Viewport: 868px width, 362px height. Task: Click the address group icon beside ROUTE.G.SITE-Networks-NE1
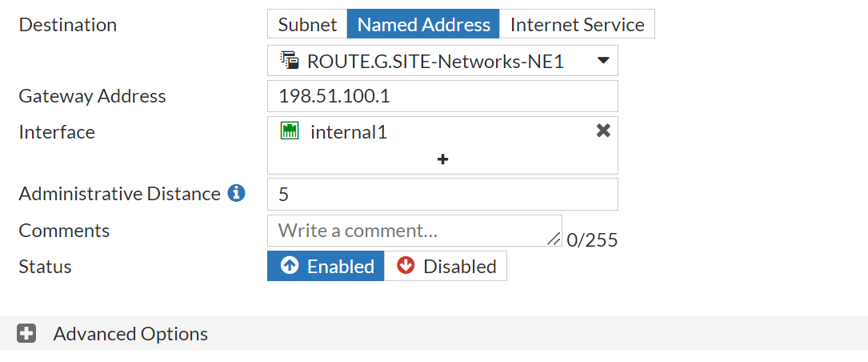[x=289, y=61]
